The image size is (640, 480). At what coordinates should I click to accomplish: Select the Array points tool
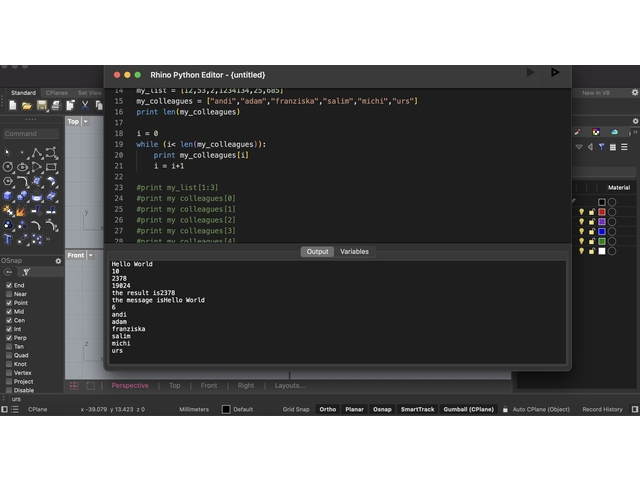point(37,239)
